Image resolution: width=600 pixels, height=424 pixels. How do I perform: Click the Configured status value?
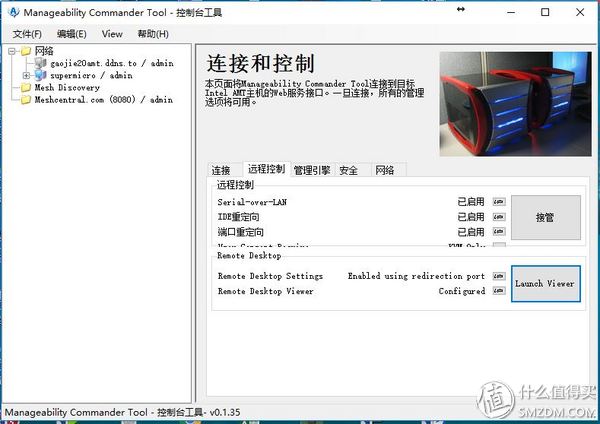(x=462, y=291)
